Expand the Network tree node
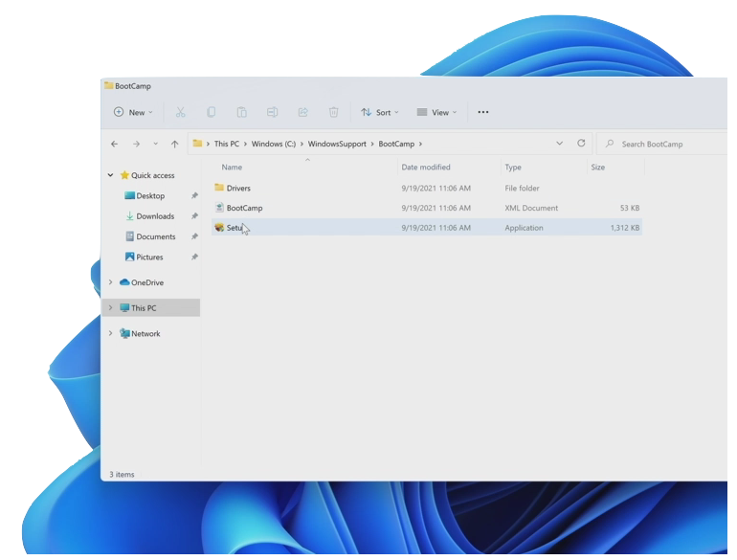737x560 pixels. [110, 333]
